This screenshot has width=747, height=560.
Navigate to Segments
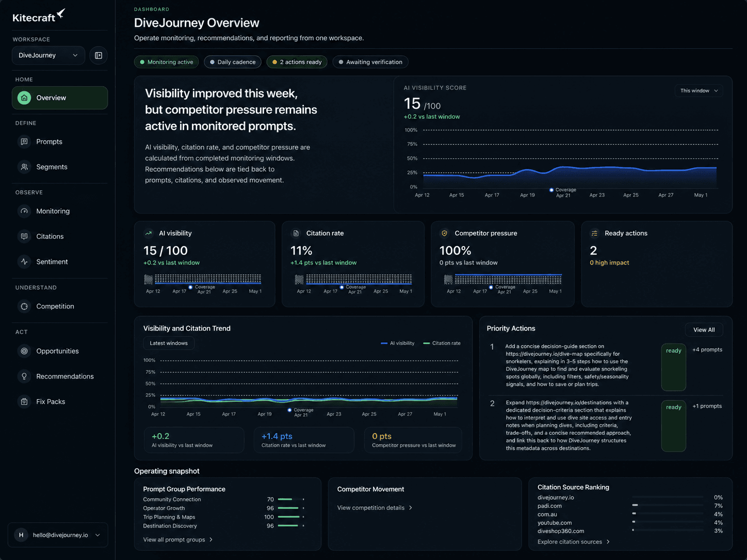[60, 167]
